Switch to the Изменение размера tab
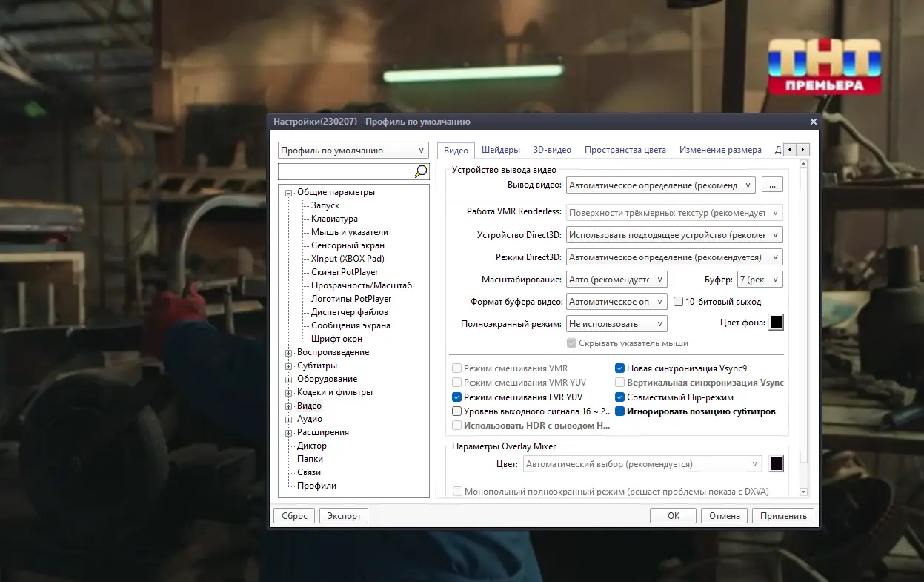 (720, 150)
